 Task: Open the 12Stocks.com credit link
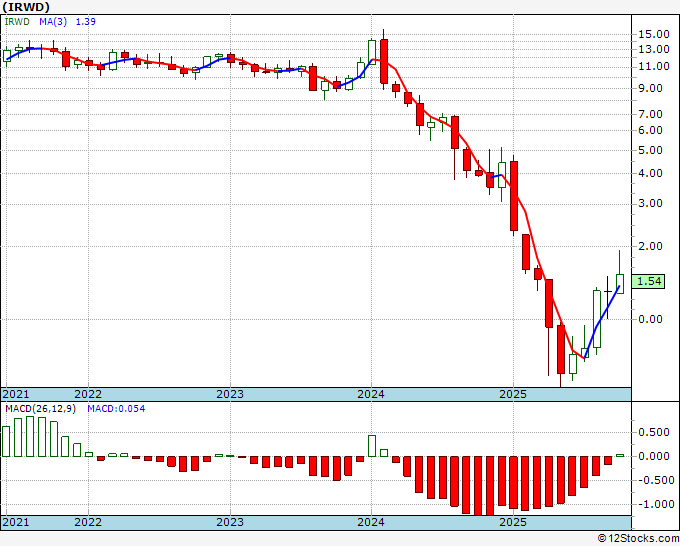coord(638,539)
